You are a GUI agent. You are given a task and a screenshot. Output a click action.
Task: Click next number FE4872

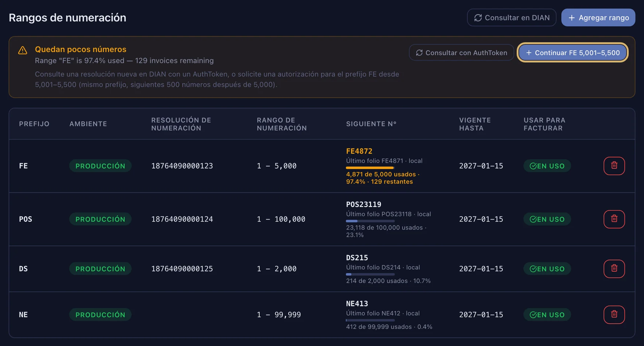pos(359,151)
